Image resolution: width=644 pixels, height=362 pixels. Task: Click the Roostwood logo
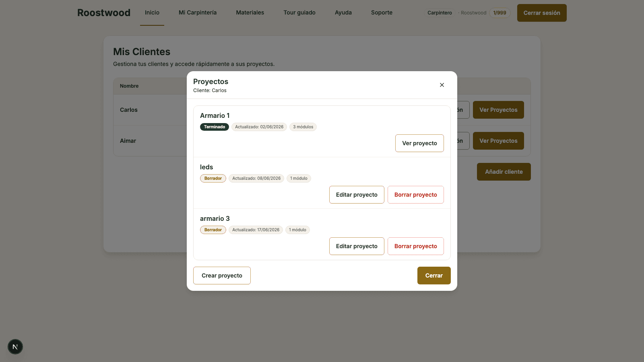[x=104, y=13]
